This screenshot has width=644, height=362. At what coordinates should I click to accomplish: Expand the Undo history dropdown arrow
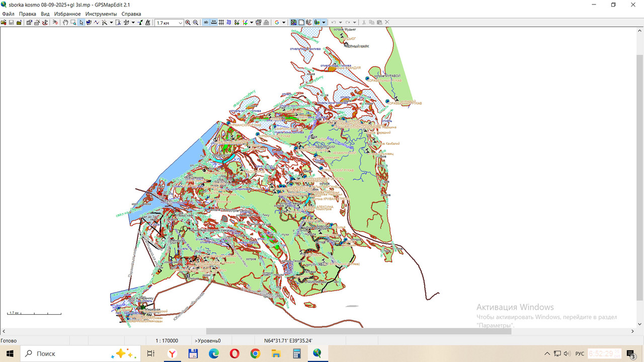[340, 23]
